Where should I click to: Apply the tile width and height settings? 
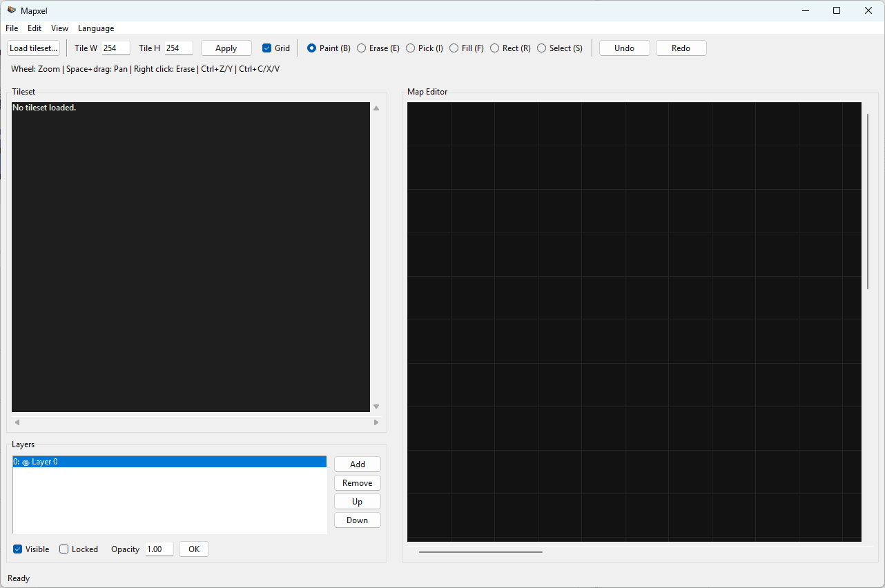coord(226,48)
